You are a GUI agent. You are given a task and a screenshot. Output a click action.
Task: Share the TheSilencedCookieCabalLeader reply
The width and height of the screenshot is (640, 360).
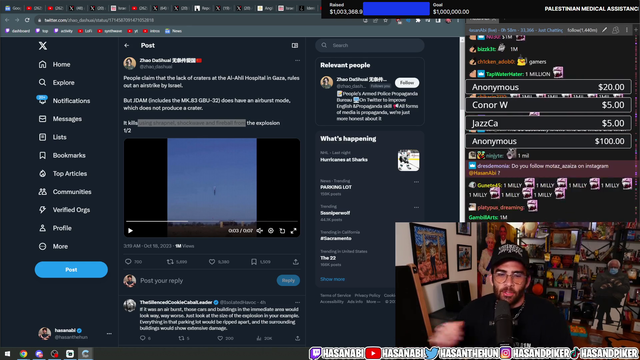tap(298, 338)
